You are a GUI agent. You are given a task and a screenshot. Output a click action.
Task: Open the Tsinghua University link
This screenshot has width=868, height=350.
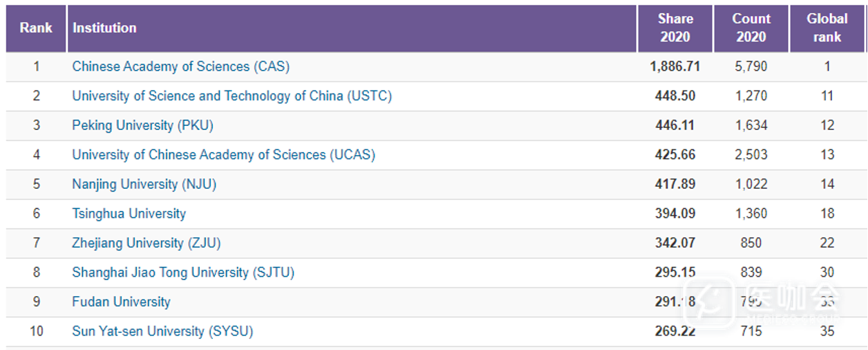tap(129, 214)
